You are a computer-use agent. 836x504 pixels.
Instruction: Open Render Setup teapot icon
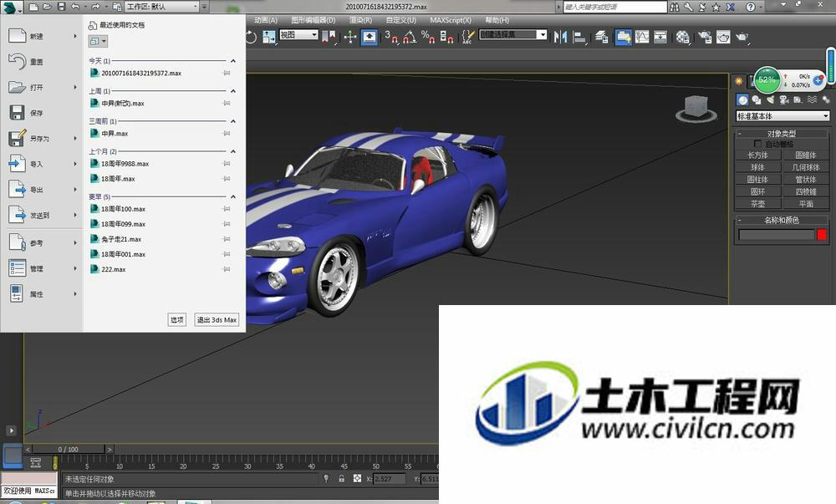(x=705, y=37)
